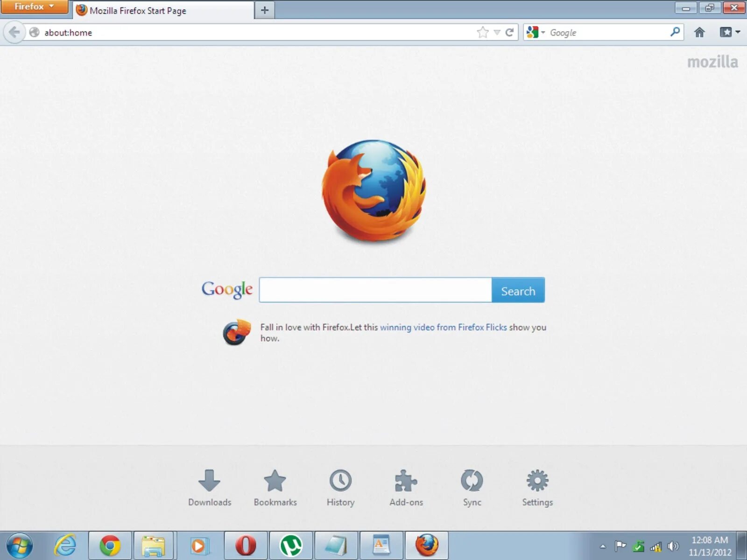This screenshot has width=747, height=560.
Task: Open Windows Explorer from taskbar
Action: 154,545
